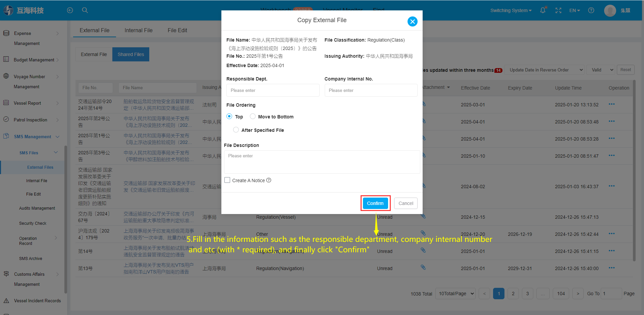644x315 pixels.
Task: Open Switching System dropdown
Action: point(511,10)
